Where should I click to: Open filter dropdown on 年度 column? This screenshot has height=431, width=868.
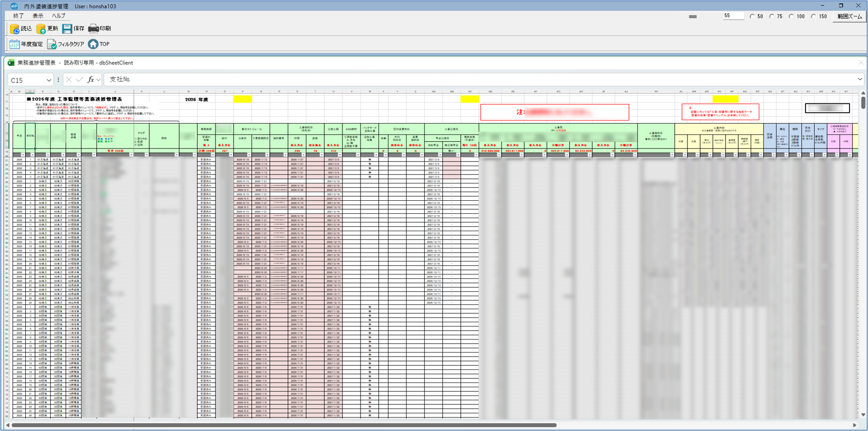[x=23, y=155]
